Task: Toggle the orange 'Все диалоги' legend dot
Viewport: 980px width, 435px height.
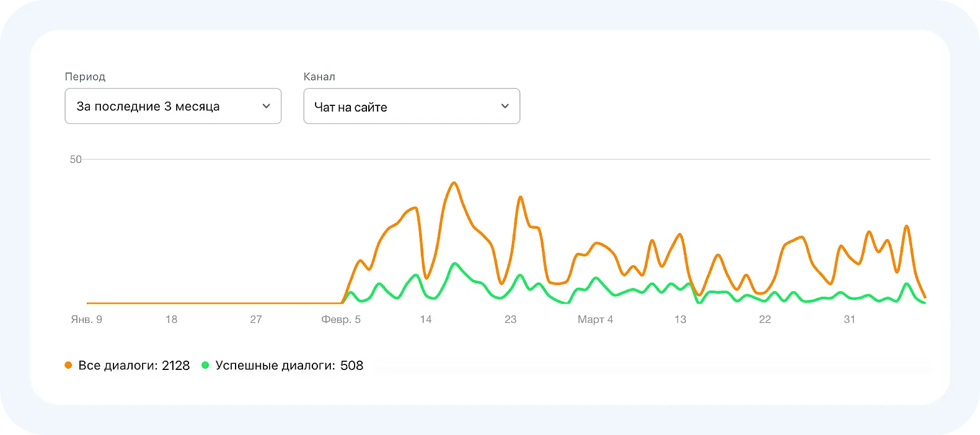Action: [x=69, y=366]
